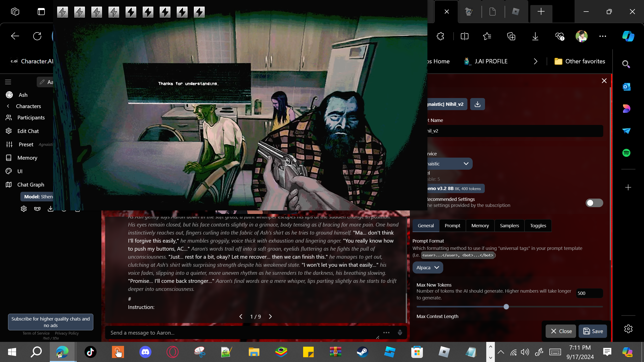Switch to the Toggles tab
644x362 pixels.
538,225
